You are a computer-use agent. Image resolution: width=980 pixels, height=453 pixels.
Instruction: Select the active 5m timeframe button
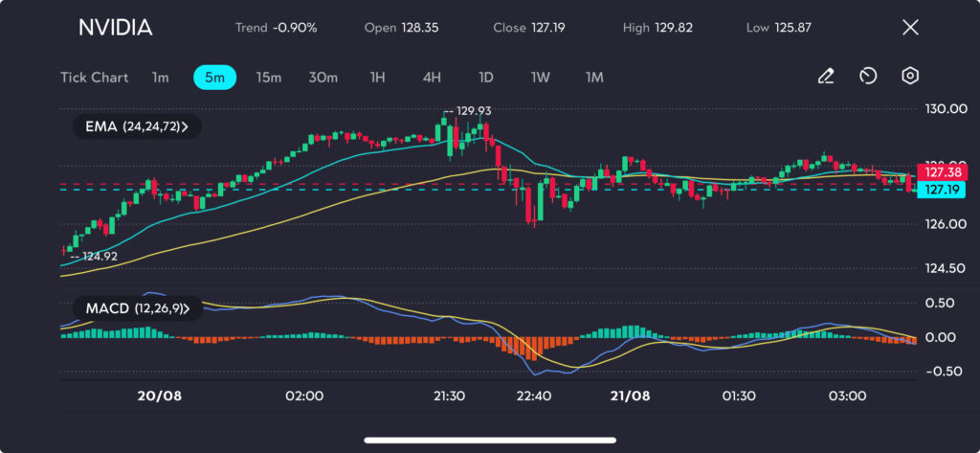(x=214, y=78)
